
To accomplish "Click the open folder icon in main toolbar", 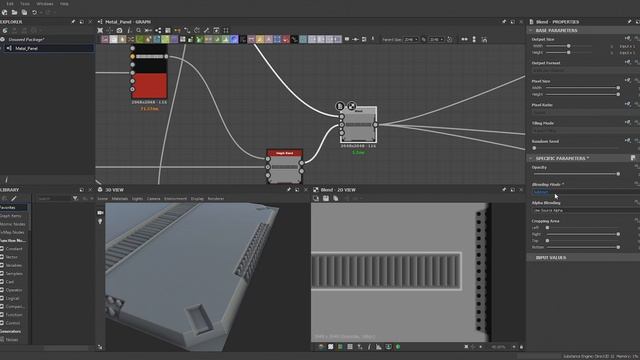I will pos(14,13).
